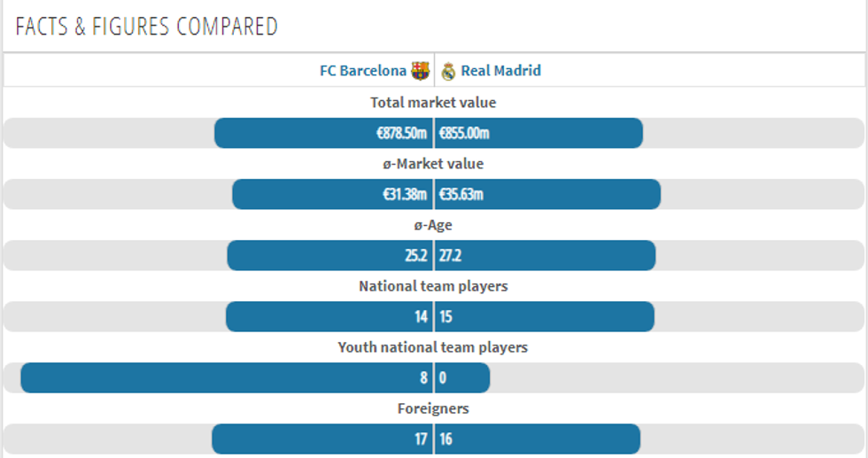Click the Foreigners row label

pyautogui.click(x=433, y=408)
